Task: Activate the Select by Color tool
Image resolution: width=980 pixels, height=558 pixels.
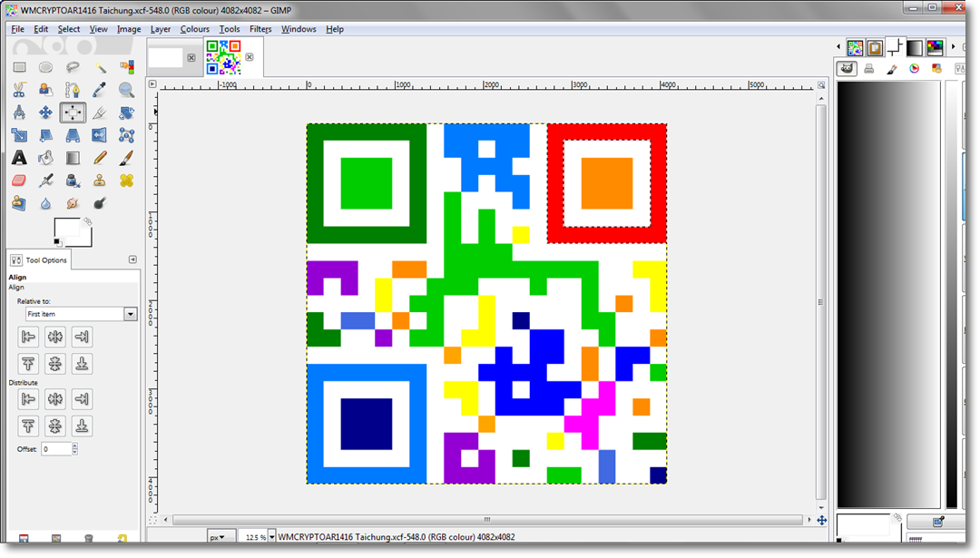Action: click(x=126, y=67)
